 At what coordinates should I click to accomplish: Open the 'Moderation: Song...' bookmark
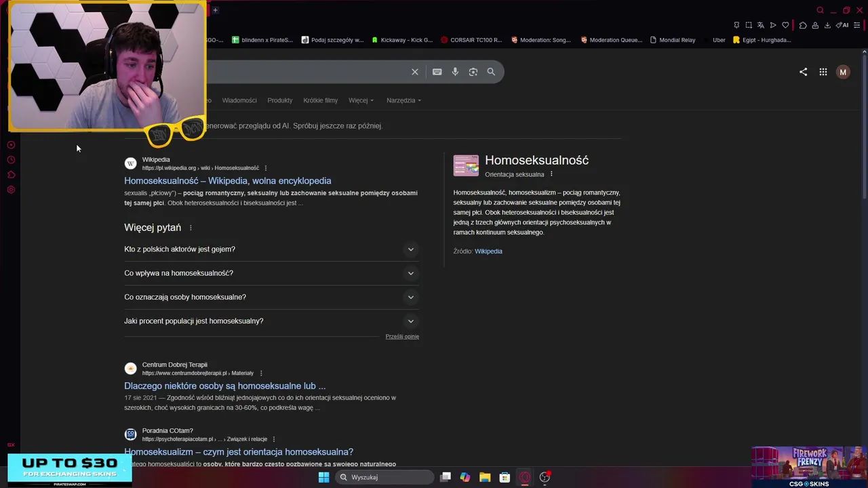(541, 40)
